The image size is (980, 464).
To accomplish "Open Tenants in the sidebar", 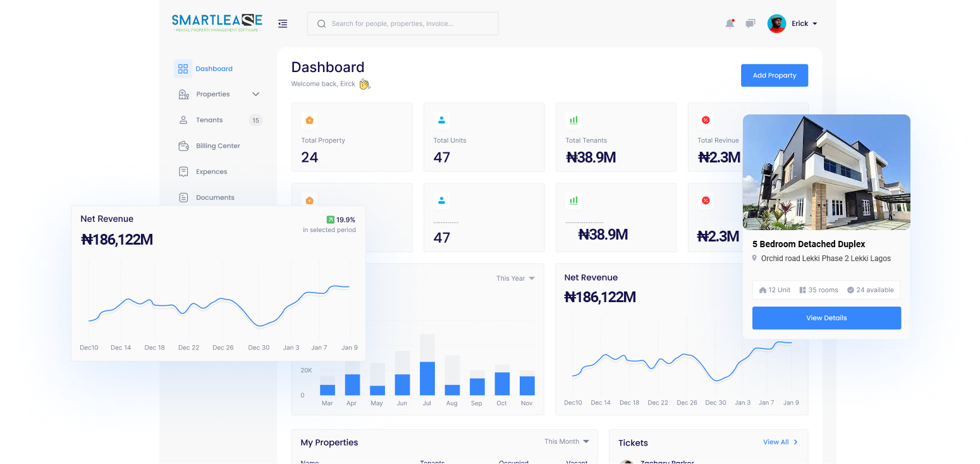I will click(209, 120).
